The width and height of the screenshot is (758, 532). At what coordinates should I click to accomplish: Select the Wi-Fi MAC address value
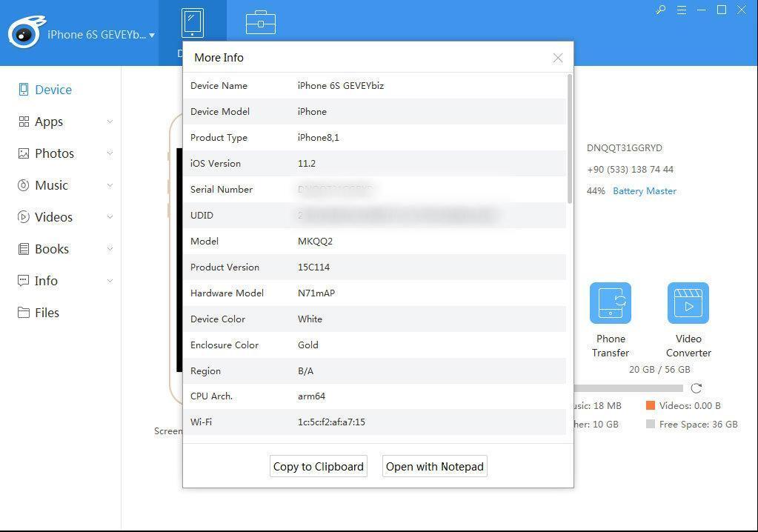(331, 422)
